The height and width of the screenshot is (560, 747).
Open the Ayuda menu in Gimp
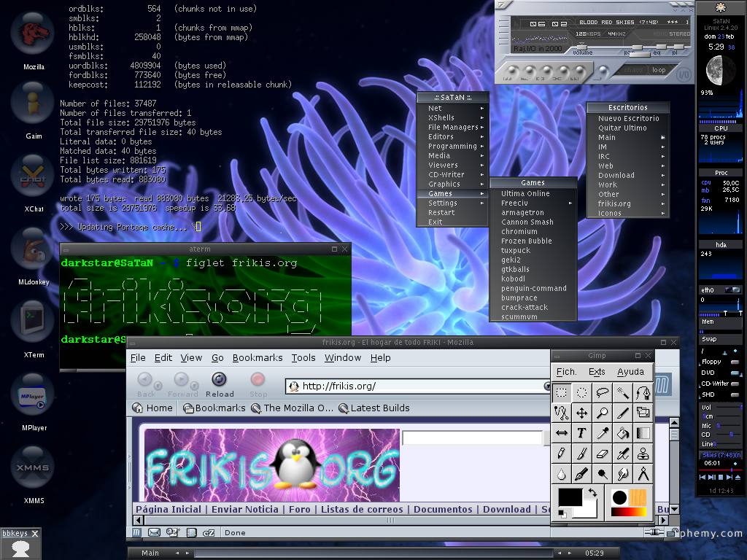coord(630,372)
